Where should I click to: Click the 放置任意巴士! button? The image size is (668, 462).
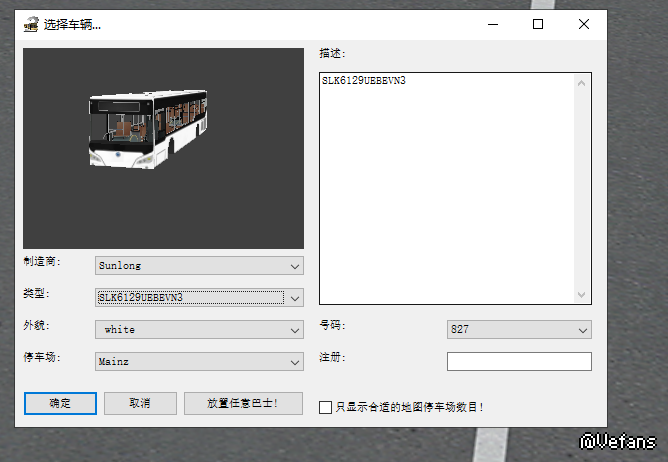241,403
